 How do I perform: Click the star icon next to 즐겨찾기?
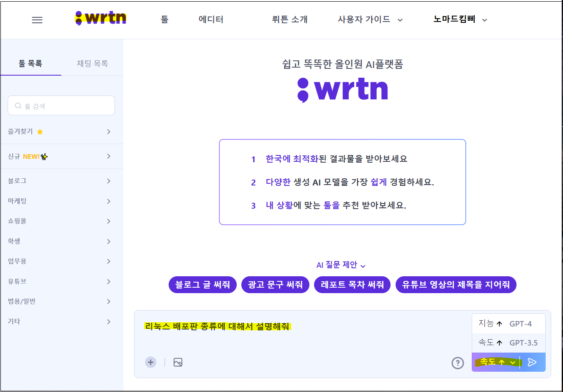40,131
